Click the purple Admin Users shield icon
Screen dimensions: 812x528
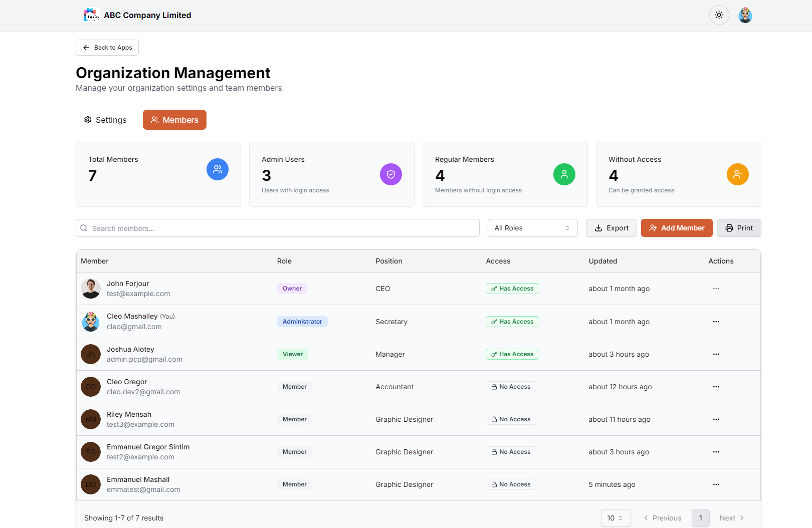coord(390,174)
